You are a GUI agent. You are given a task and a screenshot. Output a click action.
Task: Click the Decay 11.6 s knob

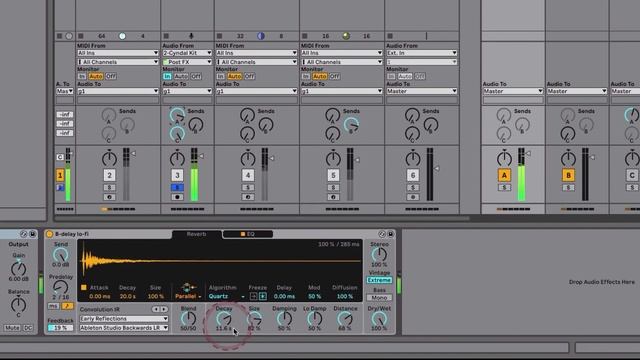click(224, 319)
